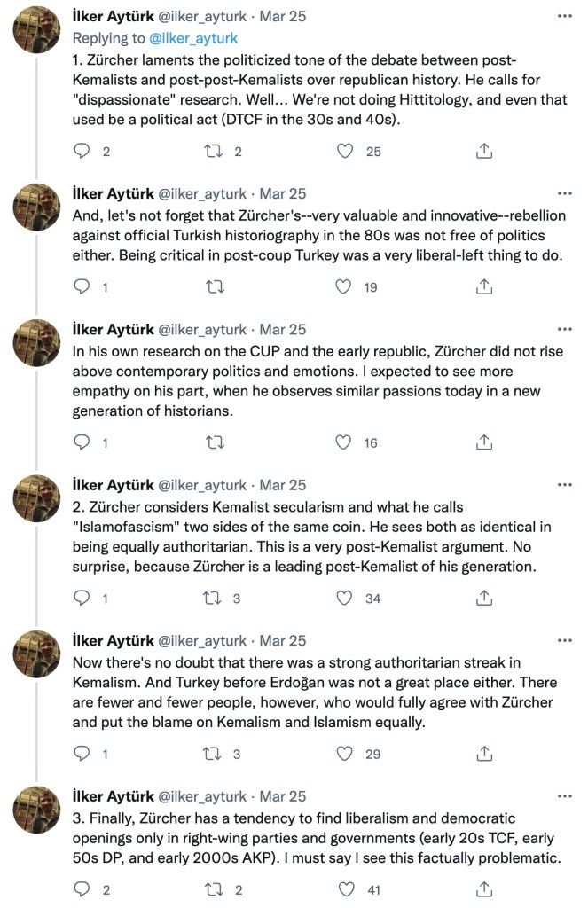Share the first tweet about dispassionate research
The height and width of the screenshot is (908, 588).
(484, 152)
